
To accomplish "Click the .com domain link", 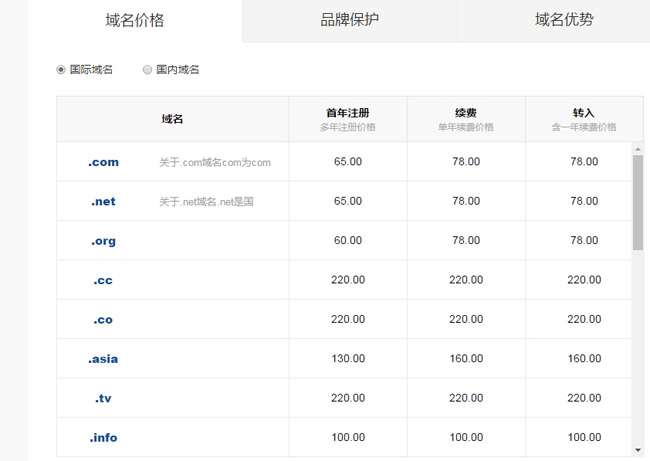I will point(103,162).
